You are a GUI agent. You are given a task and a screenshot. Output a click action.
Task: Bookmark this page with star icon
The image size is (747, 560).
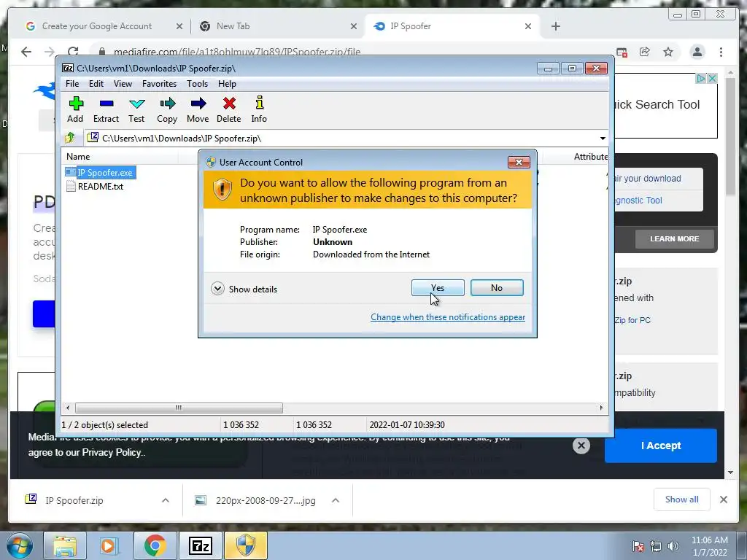[x=668, y=52]
